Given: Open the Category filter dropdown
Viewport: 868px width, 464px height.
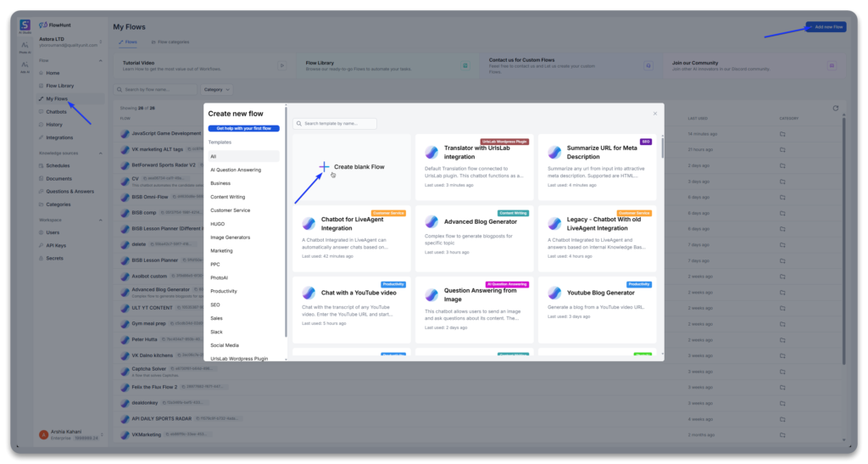Looking at the screenshot, I should point(216,89).
